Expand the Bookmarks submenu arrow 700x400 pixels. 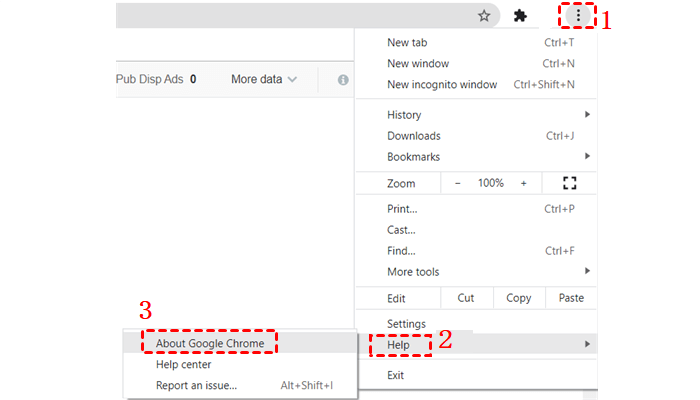point(588,156)
